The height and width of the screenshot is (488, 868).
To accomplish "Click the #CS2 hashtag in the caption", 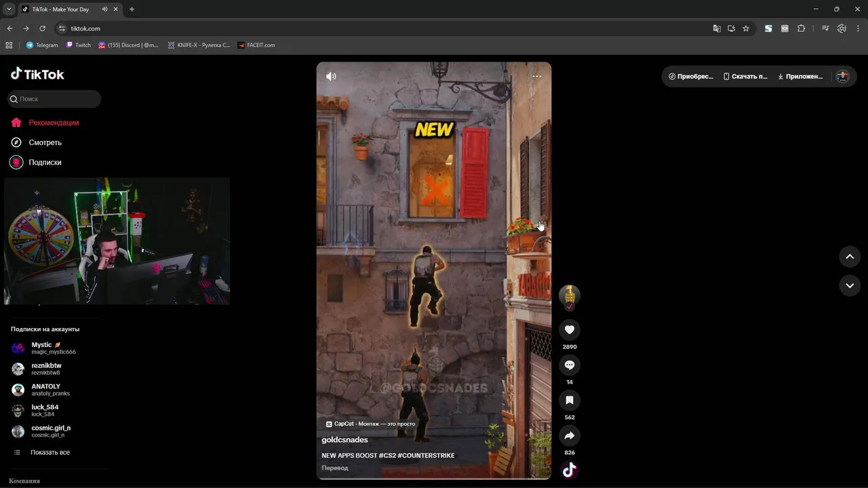I will point(387,455).
